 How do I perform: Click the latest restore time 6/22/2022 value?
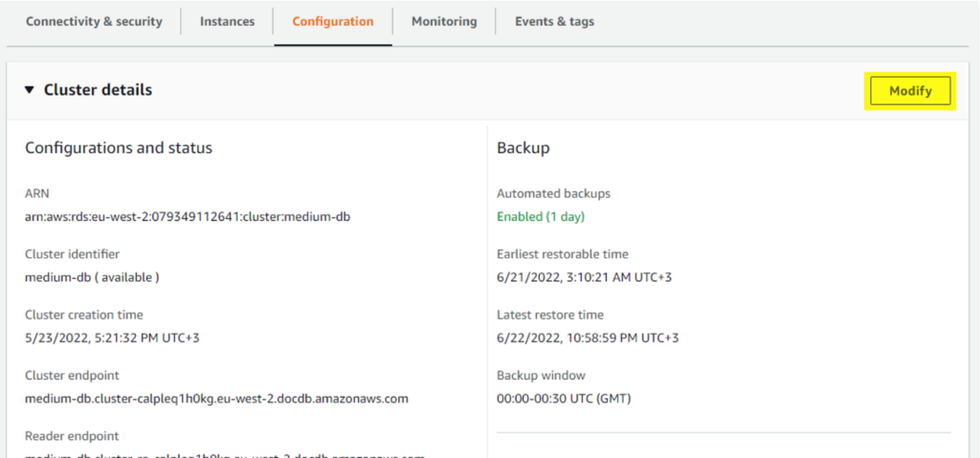click(588, 338)
